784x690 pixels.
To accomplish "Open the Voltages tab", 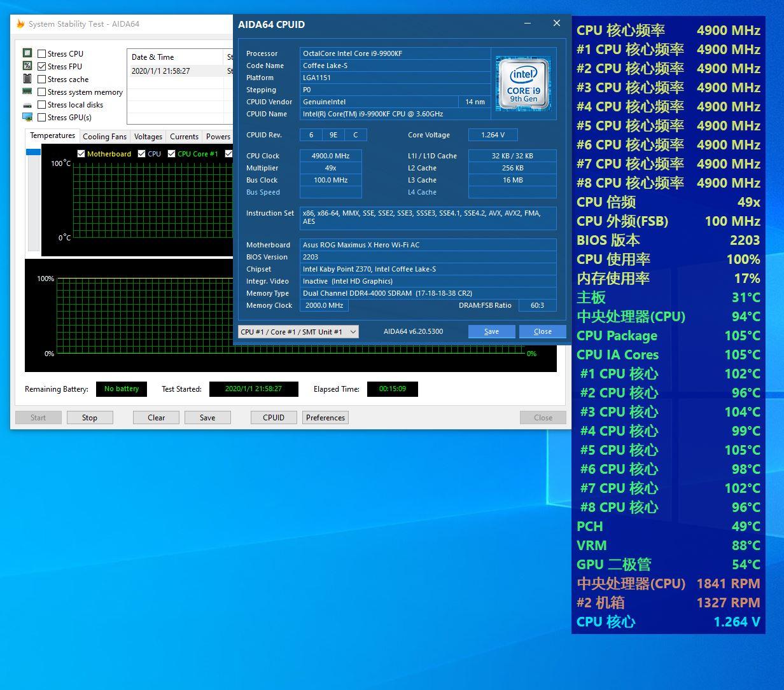I will pos(148,137).
